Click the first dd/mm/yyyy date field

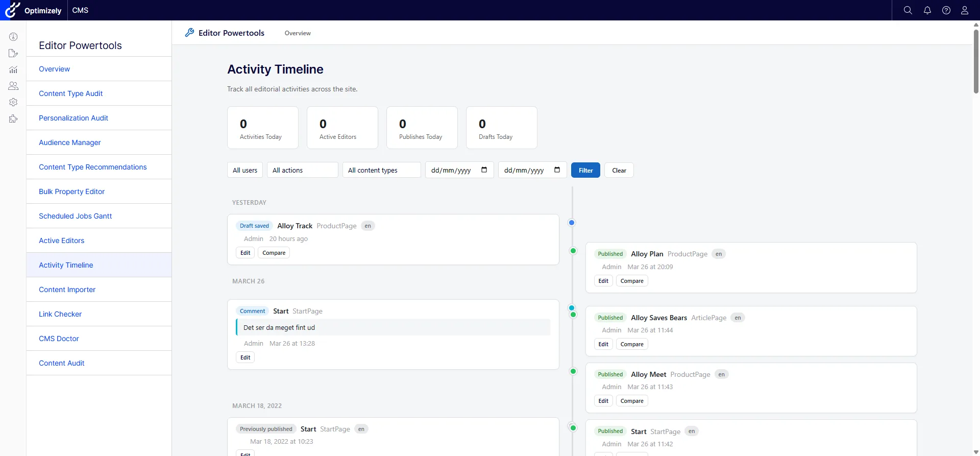[x=459, y=170]
